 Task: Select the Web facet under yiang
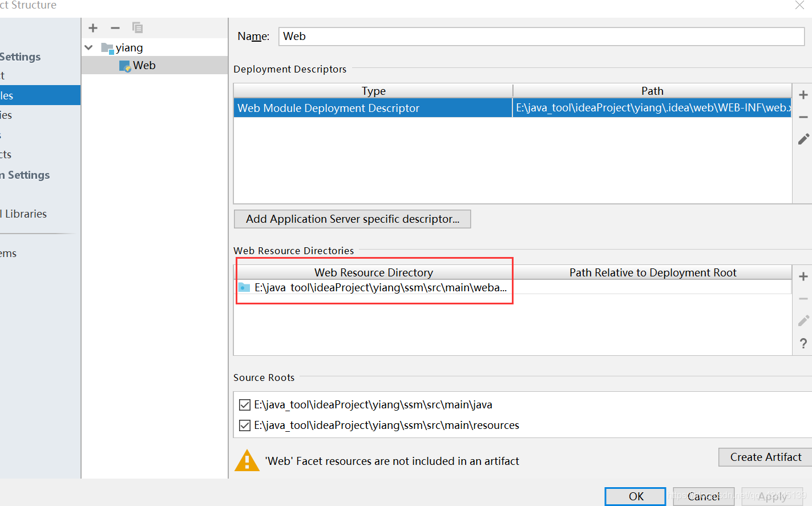click(x=144, y=66)
